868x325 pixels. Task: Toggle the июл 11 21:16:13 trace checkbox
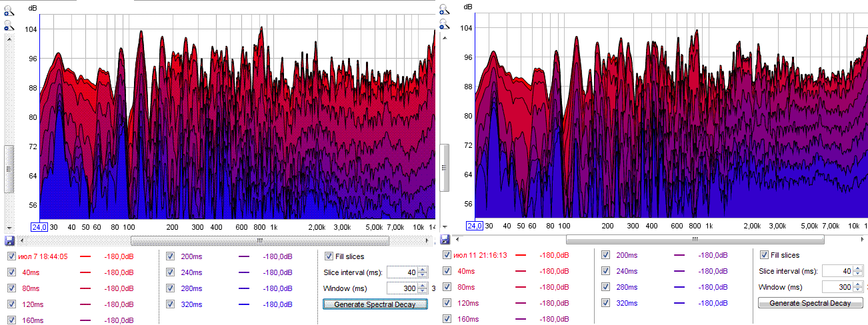tap(447, 255)
